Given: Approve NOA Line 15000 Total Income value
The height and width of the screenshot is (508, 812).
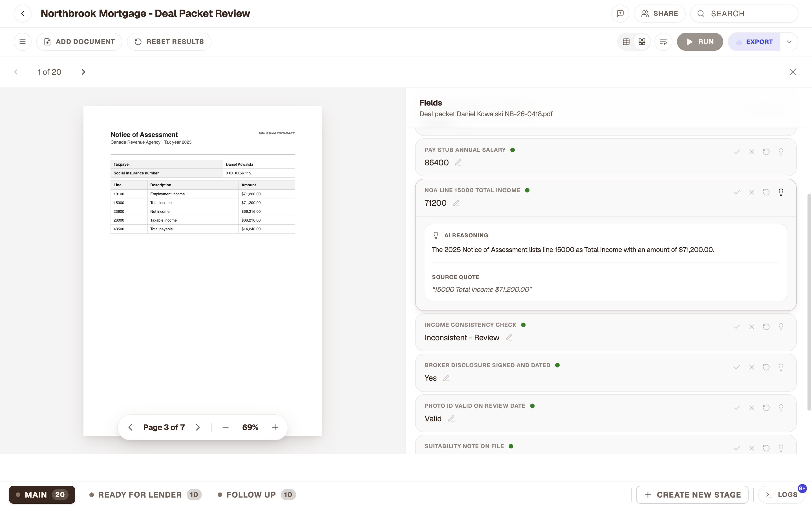Looking at the screenshot, I should (x=737, y=192).
